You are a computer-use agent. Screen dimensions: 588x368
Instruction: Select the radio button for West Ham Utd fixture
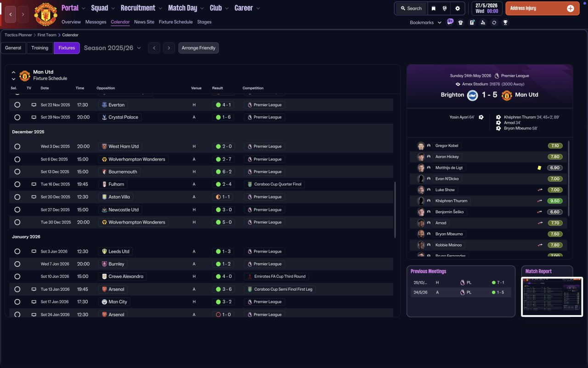point(17,147)
